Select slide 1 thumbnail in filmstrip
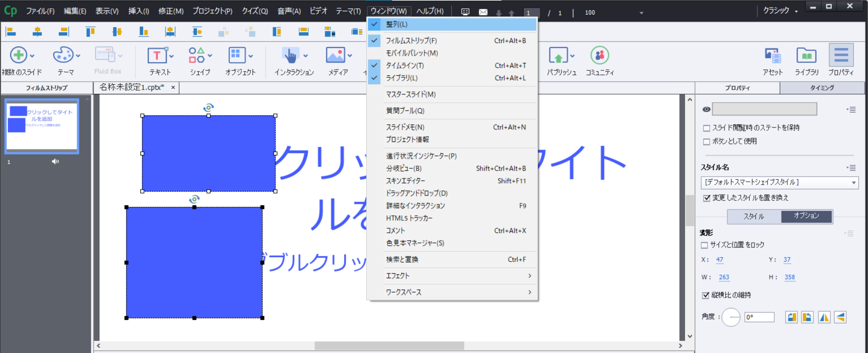The width and height of the screenshot is (868, 353). click(42, 126)
